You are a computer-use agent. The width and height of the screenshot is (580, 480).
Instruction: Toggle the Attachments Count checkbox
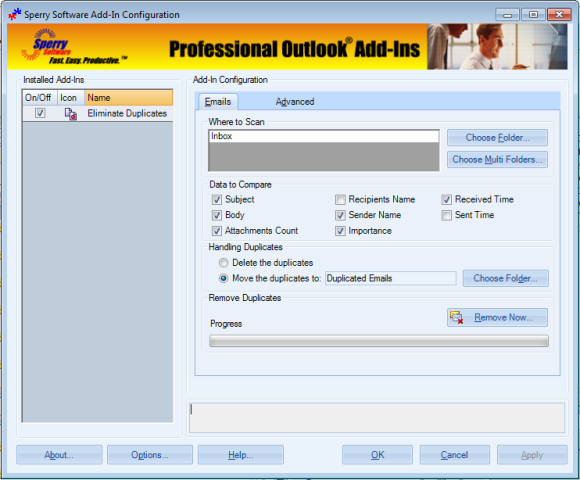(217, 231)
